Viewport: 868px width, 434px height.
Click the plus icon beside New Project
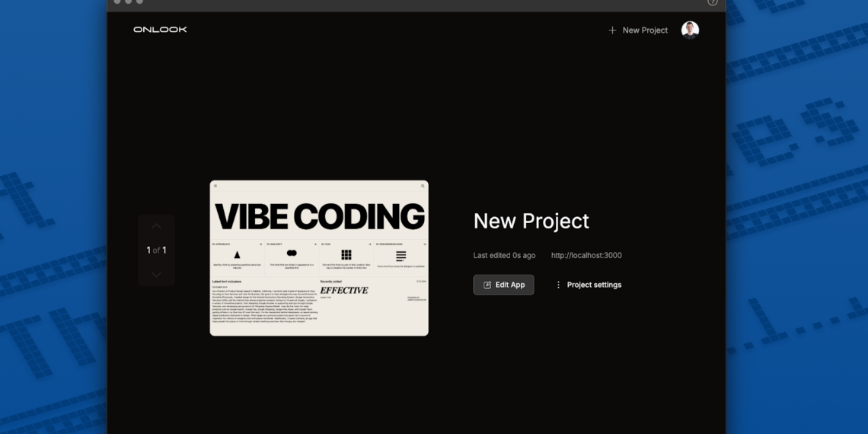point(612,30)
